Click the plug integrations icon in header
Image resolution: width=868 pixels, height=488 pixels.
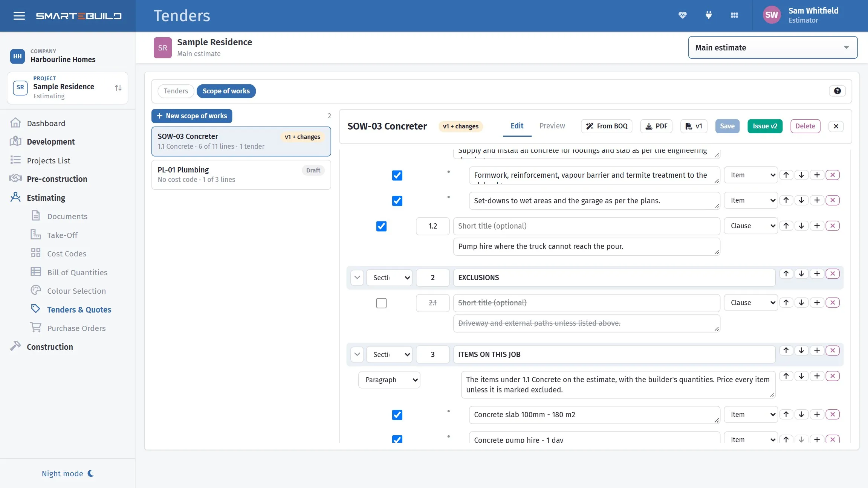(x=708, y=15)
